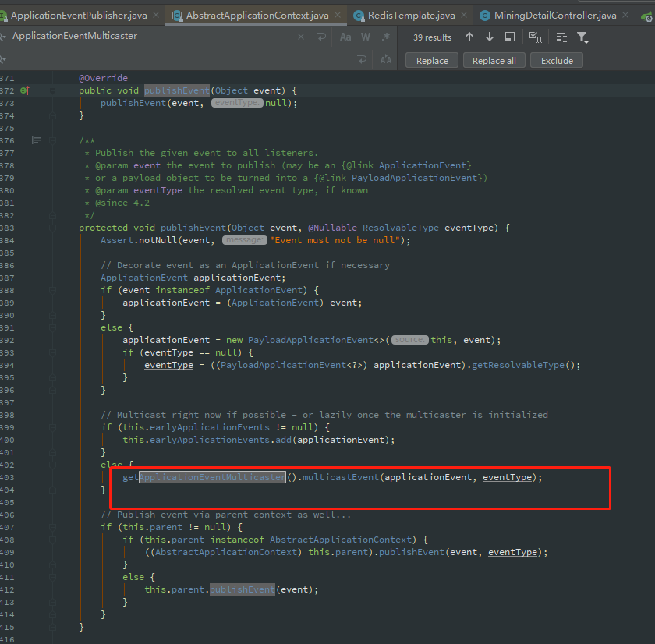The height and width of the screenshot is (644, 655).
Task: Close the ApplicationEventPublisher.java tab
Action: click(x=156, y=15)
